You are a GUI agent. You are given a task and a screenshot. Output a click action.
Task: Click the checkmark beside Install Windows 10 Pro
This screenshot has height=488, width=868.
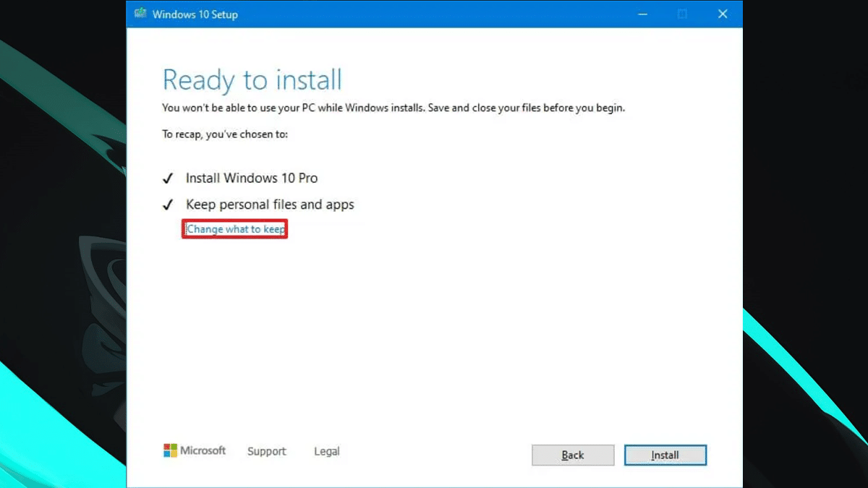168,179
